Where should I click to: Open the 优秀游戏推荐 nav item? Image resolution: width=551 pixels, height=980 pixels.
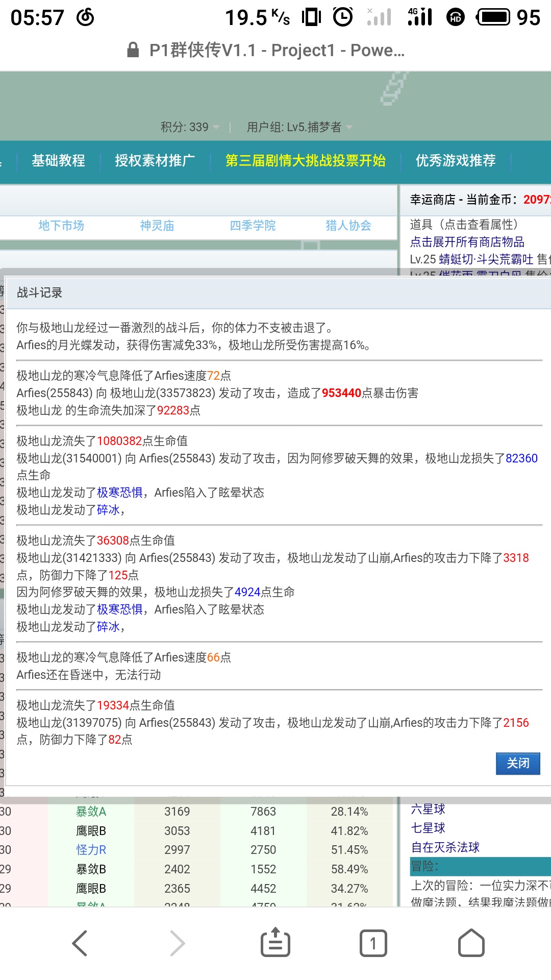tap(456, 161)
